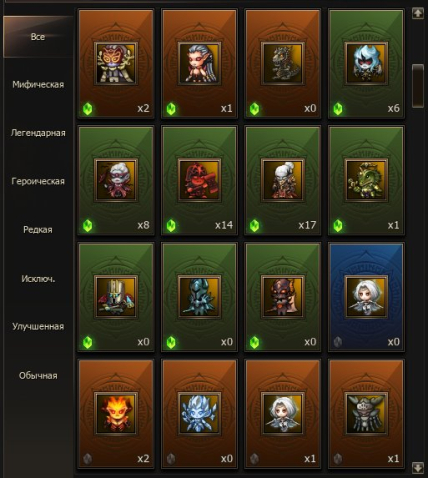This screenshot has height=478, width=428.
Task: Click gray gem on the blue card
Action: [338, 342]
